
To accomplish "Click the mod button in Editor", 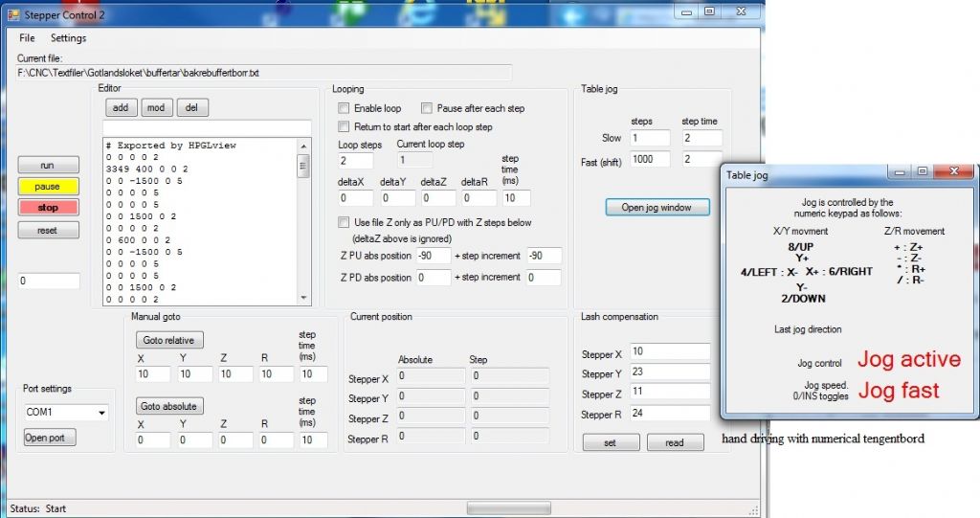I will 156,107.
